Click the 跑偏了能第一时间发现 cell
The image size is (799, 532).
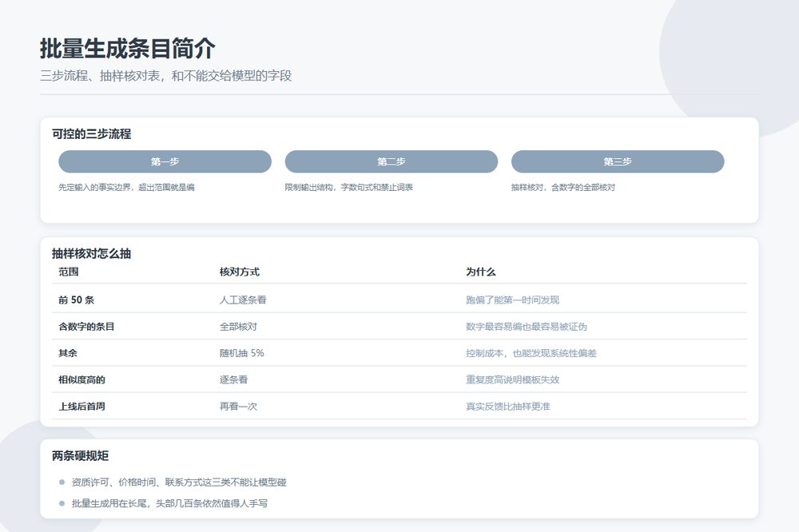click(x=512, y=300)
